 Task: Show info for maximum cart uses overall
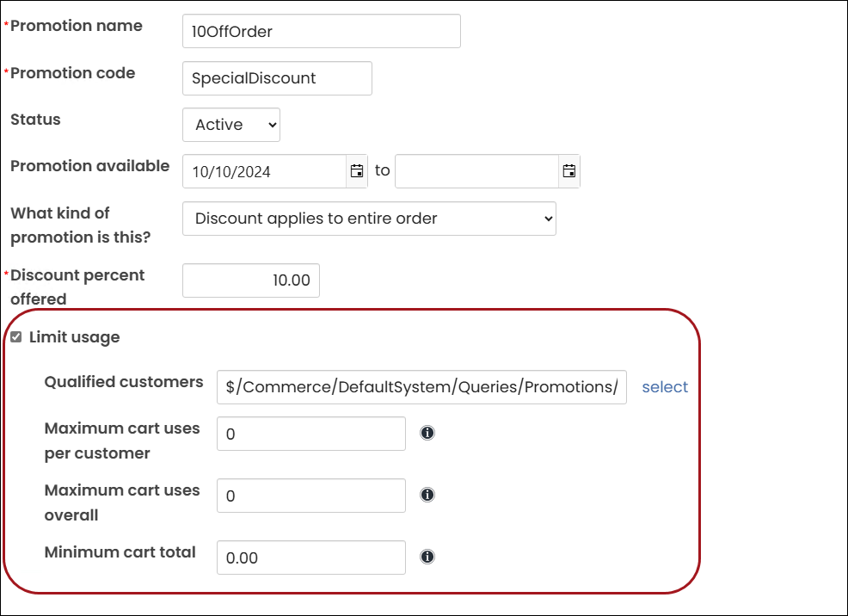coord(427,495)
